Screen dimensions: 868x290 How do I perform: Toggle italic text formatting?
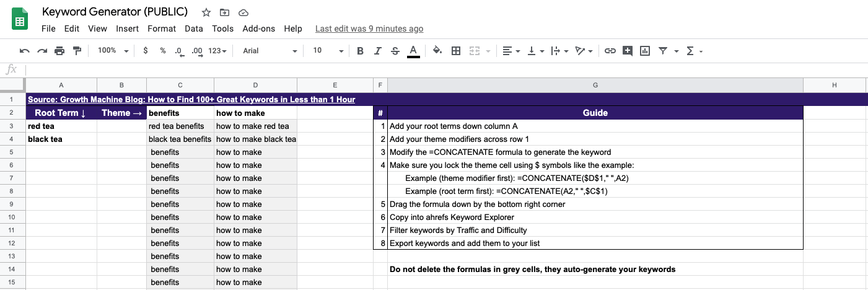(377, 51)
